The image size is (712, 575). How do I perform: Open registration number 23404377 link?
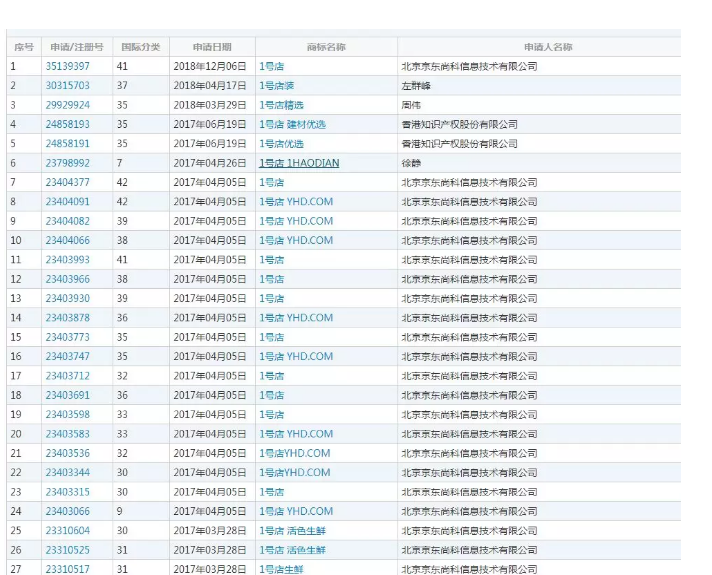point(67,182)
